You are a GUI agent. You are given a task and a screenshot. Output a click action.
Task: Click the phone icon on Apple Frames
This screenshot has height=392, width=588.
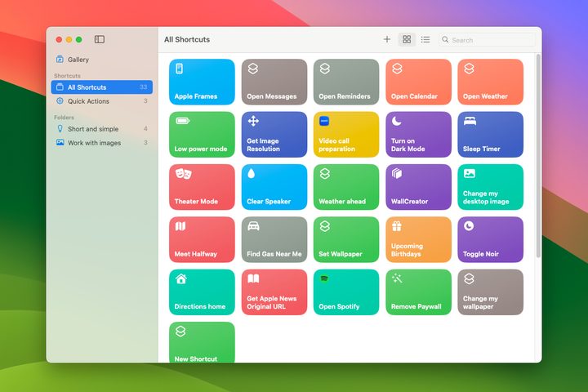[179, 69]
